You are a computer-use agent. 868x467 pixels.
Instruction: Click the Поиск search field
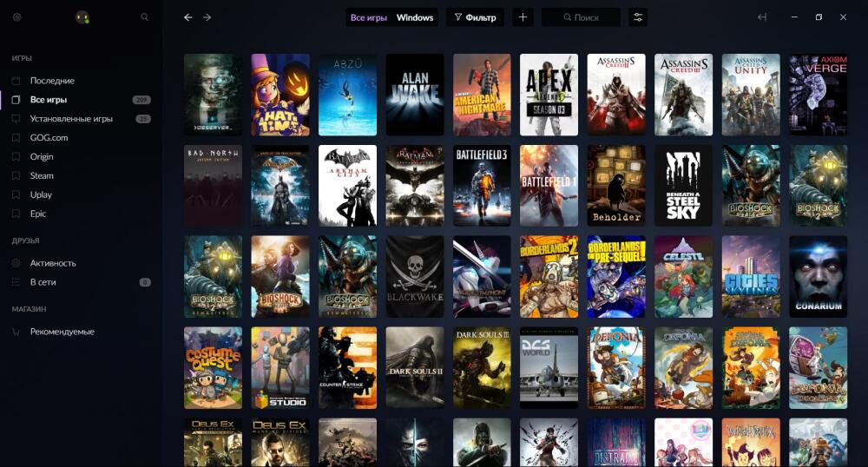coord(581,17)
